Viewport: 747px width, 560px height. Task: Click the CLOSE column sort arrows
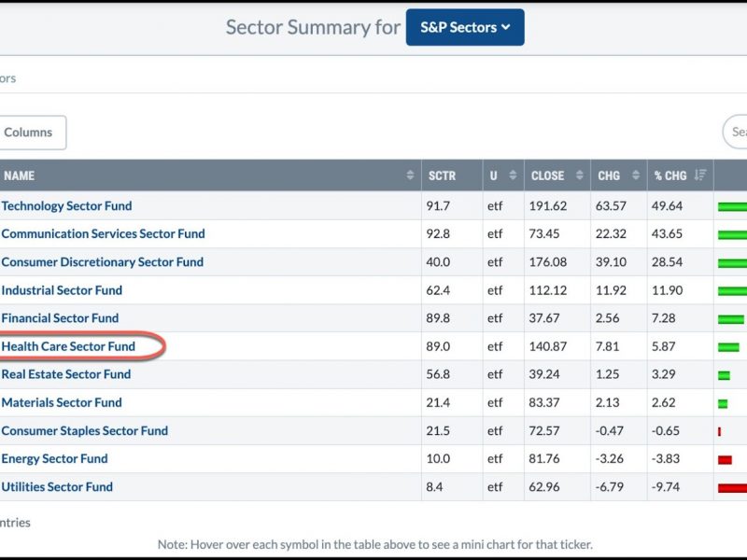point(579,175)
